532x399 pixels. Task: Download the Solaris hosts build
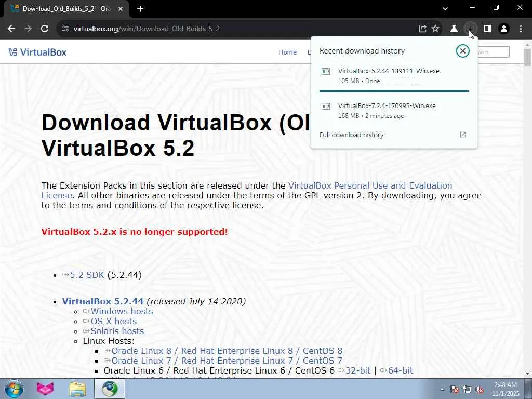click(x=117, y=331)
